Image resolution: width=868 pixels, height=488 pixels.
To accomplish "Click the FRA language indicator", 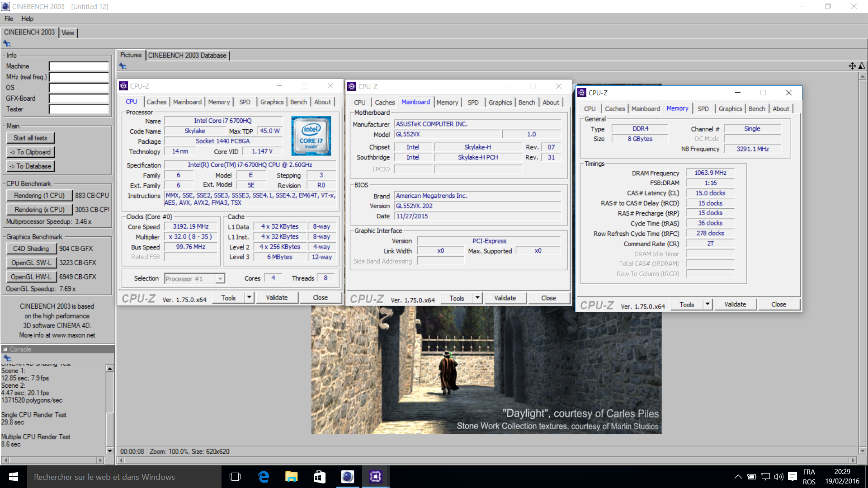I will pos(809,472).
